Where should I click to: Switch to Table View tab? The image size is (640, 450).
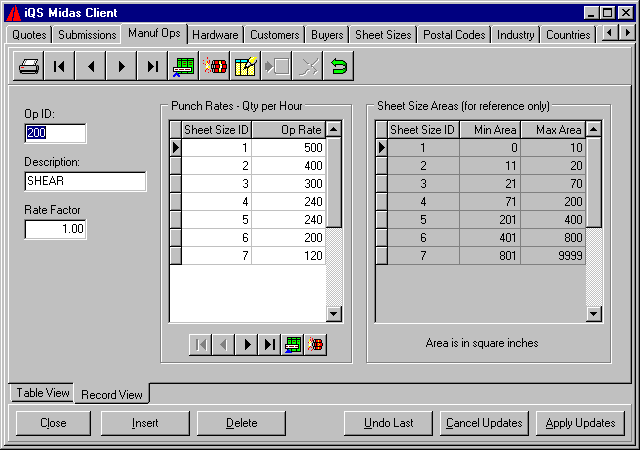[x=42, y=393]
